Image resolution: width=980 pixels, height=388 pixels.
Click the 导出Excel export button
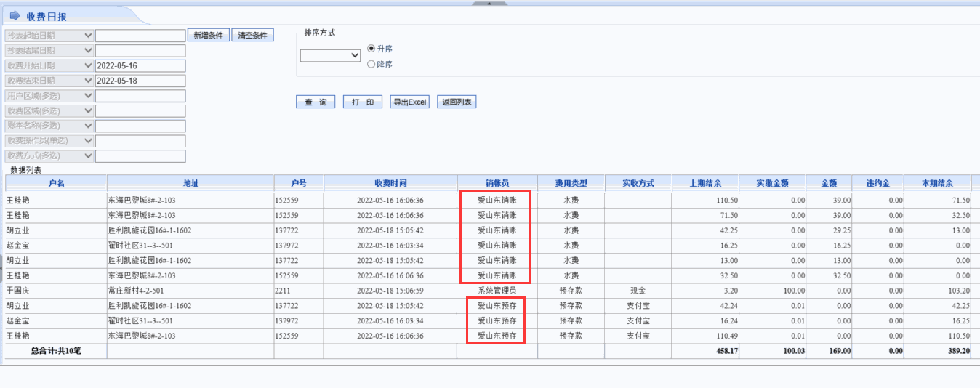click(x=410, y=102)
